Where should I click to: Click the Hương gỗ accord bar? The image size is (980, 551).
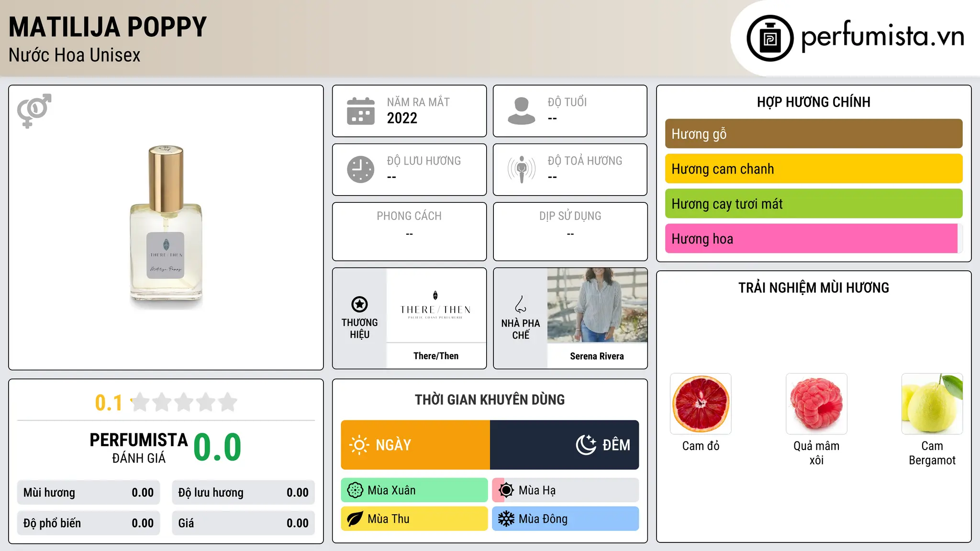(813, 134)
